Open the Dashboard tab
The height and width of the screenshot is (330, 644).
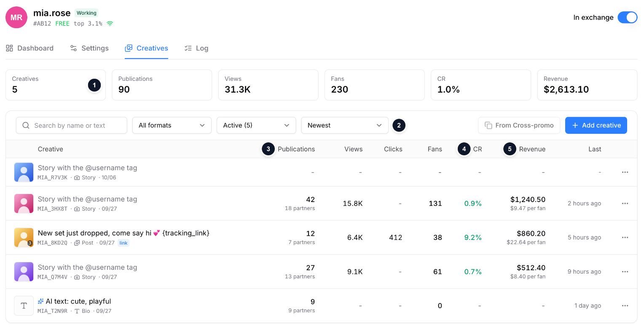[30, 48]
